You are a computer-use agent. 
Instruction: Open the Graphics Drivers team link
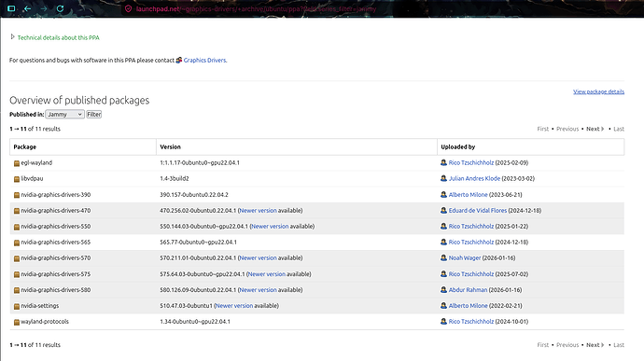(x=205, y=60)
